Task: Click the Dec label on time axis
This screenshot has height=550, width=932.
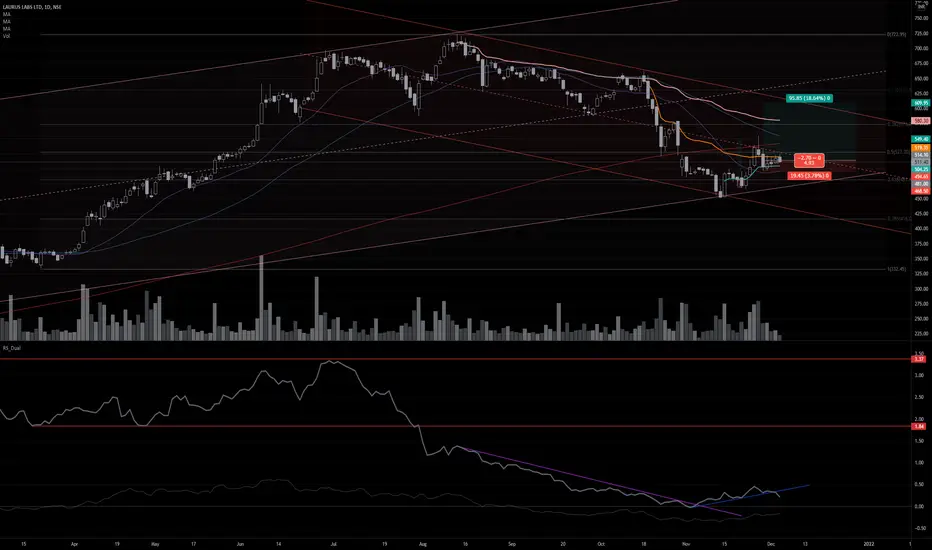Action: coord(770,543)
